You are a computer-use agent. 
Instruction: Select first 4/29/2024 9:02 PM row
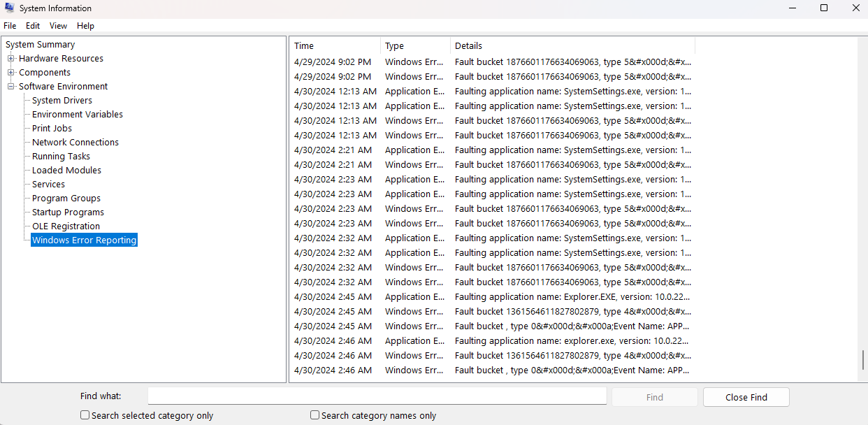pos(492,62)
